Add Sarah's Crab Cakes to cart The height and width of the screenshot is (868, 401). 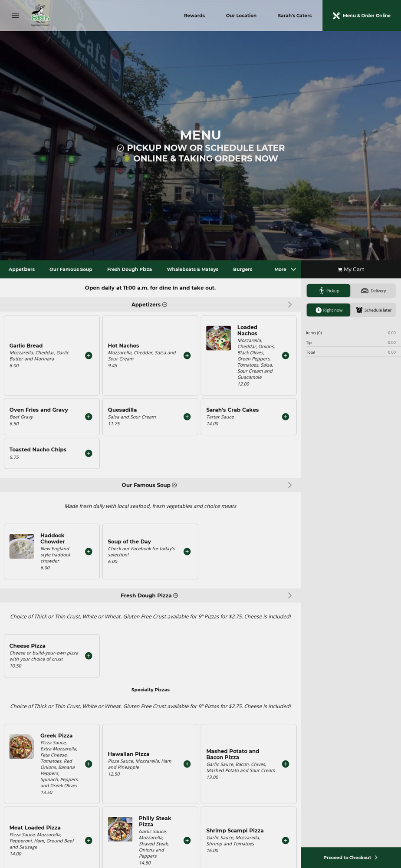point(286,417)
